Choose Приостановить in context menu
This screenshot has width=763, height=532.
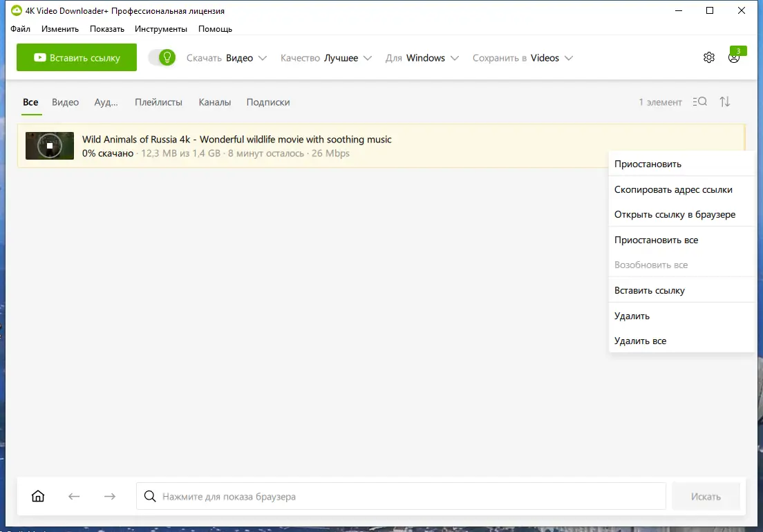(681, 164)
